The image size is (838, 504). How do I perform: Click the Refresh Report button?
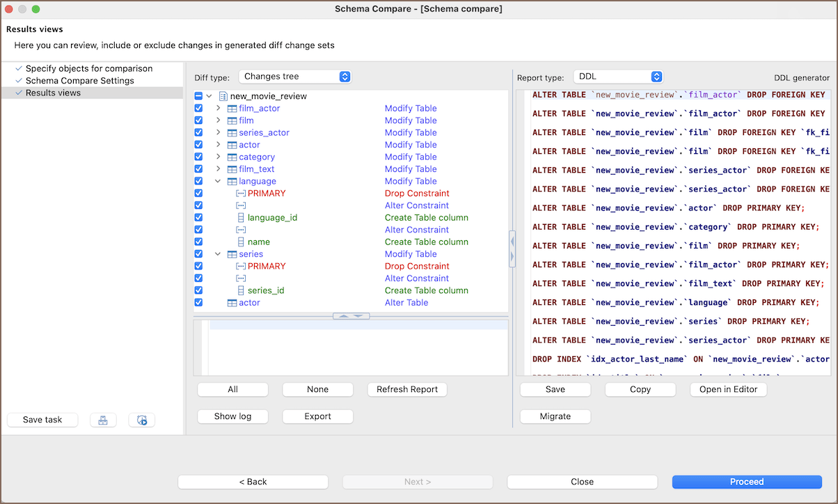[406, 389]
